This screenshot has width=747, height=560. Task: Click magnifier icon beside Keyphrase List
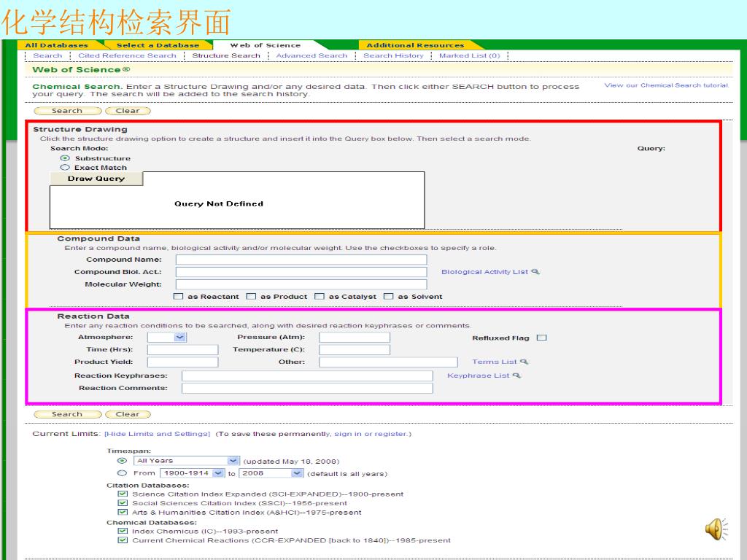tap(517, 376)
